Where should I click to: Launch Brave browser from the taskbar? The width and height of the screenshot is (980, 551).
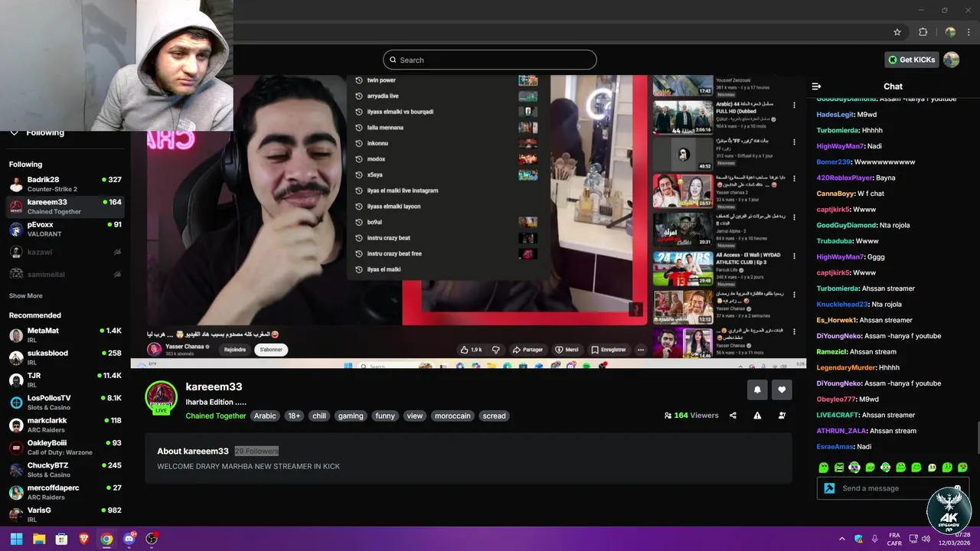[x=83, y=539]
